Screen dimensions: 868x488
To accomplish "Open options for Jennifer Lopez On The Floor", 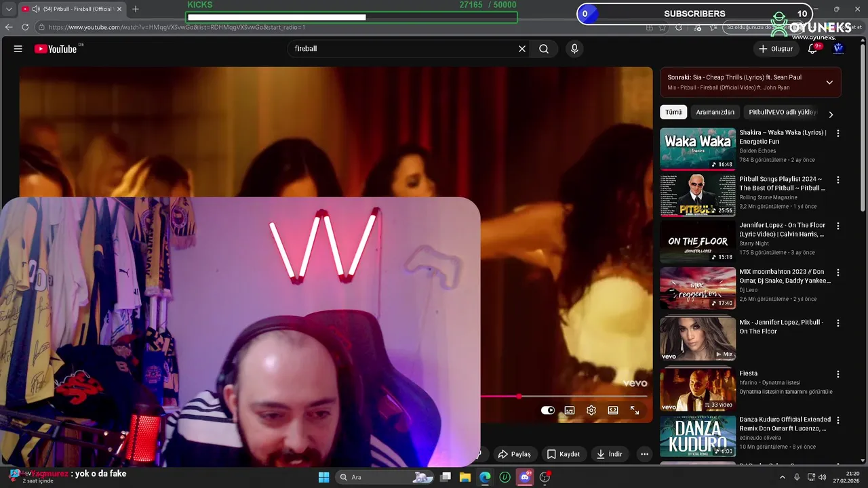I will pyautogui.click(x=838, y=226).
